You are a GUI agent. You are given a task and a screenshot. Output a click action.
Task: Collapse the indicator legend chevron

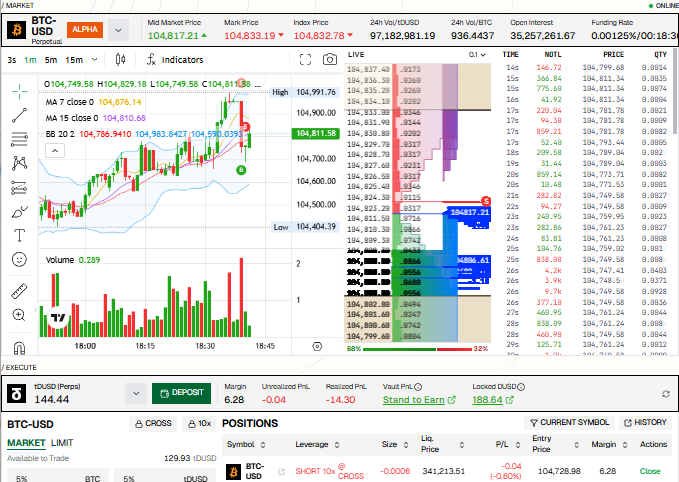(x=55, y=150)
